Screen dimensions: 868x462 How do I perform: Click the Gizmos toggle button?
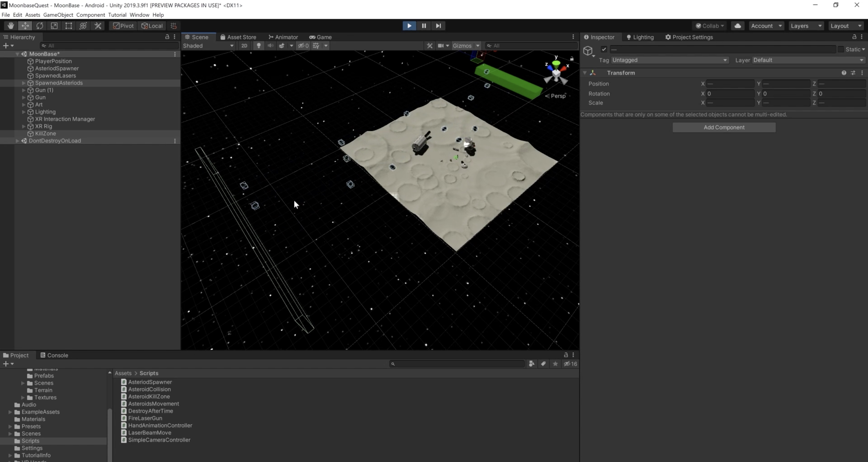(x=462, y=45)
